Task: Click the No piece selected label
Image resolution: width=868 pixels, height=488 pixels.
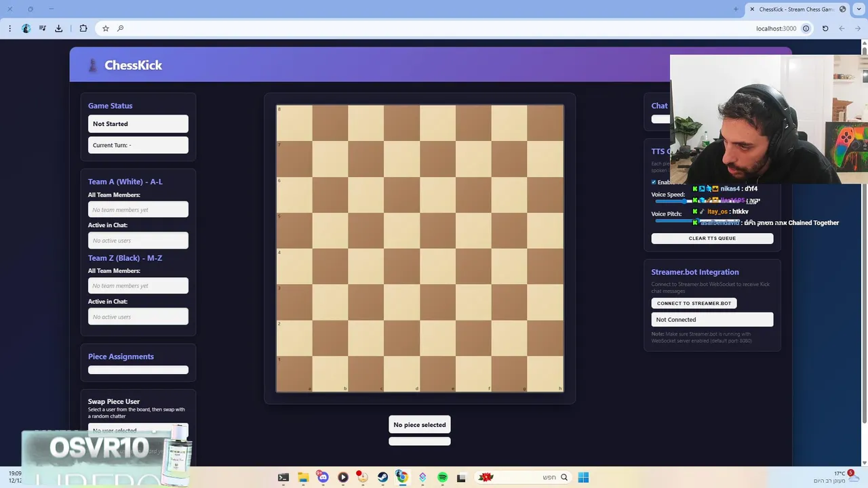Action: 420,425
